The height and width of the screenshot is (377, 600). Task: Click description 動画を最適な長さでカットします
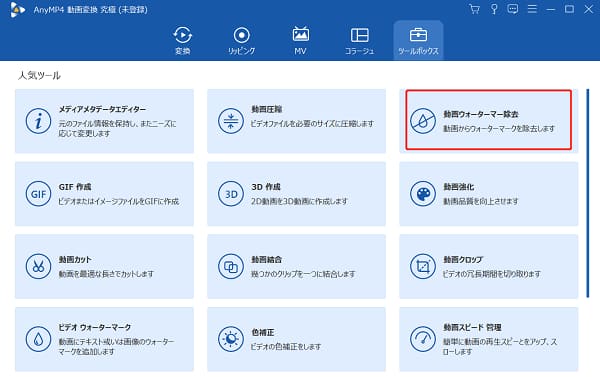pyautogui.click(x=106, y=274)
